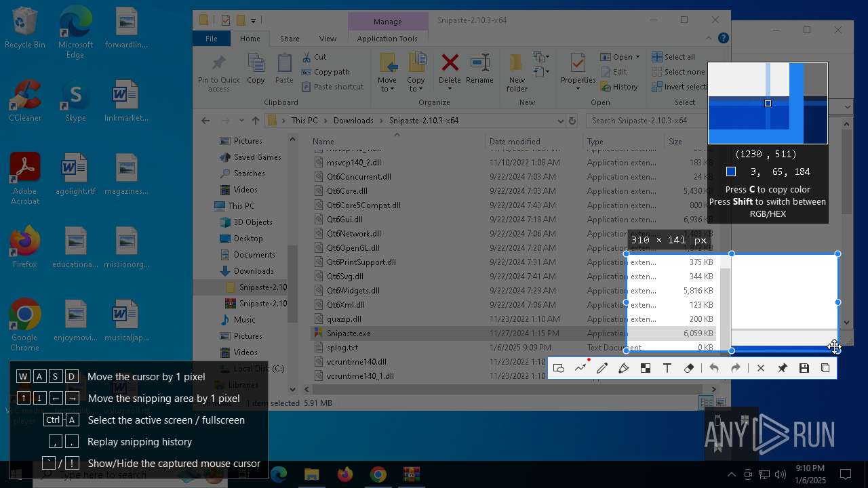Select the pencil tool in Snipaste toolbar

pos(602,368)
